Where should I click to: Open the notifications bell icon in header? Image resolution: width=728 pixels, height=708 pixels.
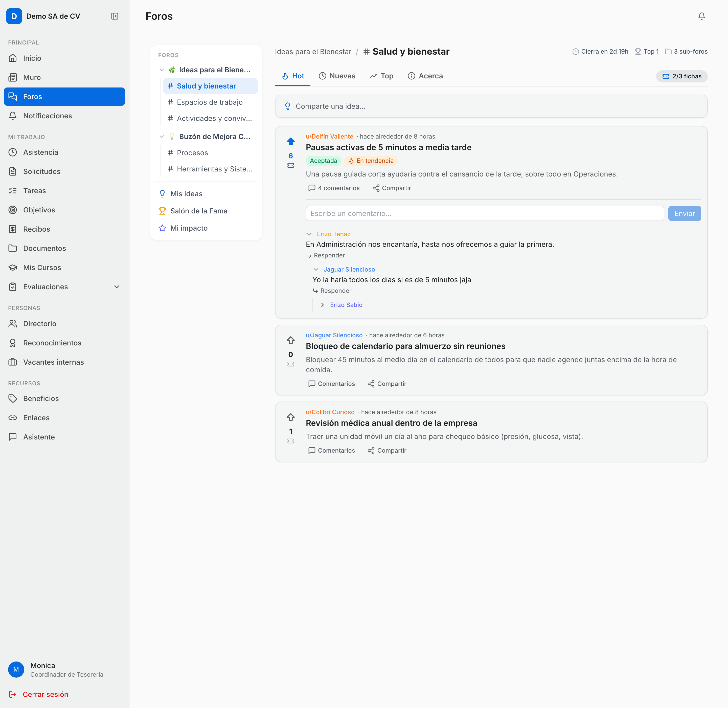[x=701, y=16]
